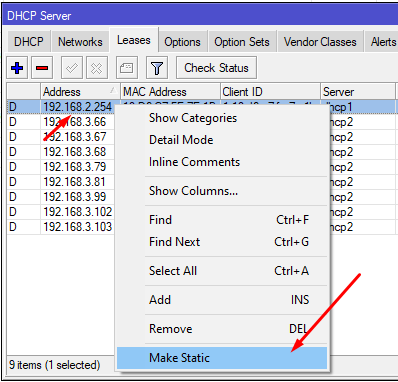Select Find Next in context menu
This screenshot has width=398, height=382.
222,242
